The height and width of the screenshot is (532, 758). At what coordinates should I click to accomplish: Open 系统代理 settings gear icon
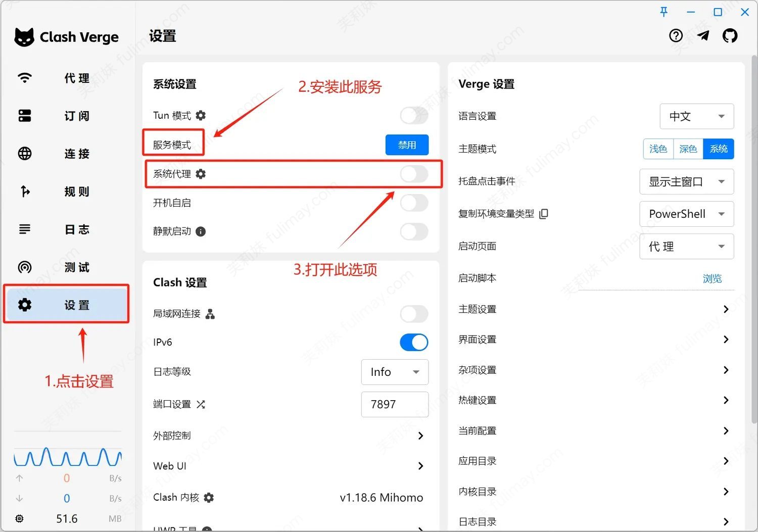click(x=201, y=174)
